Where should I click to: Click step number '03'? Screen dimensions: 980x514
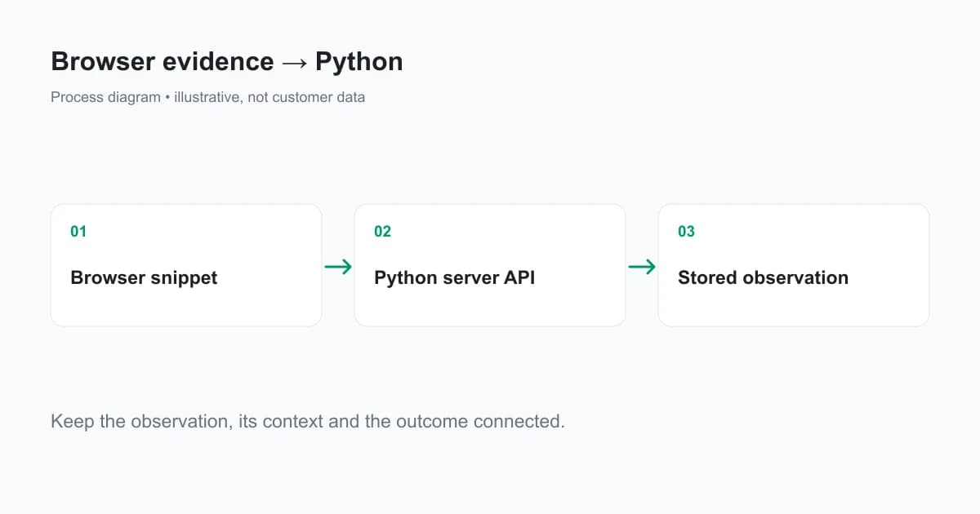[686, 232]
